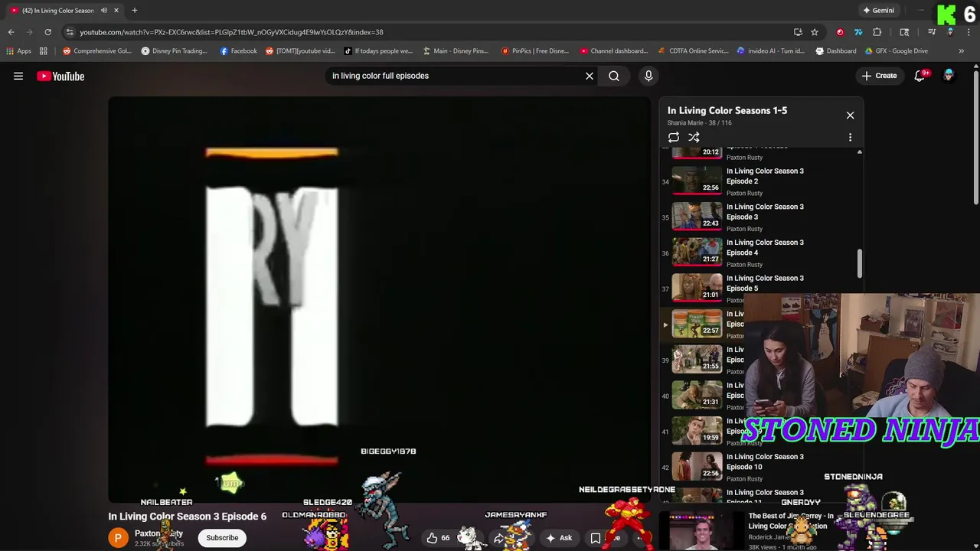Open the Comprehensive Gol... bookmark
This screenshot has width=980, height=551.
pyautogui.click(x=97, y=51)
